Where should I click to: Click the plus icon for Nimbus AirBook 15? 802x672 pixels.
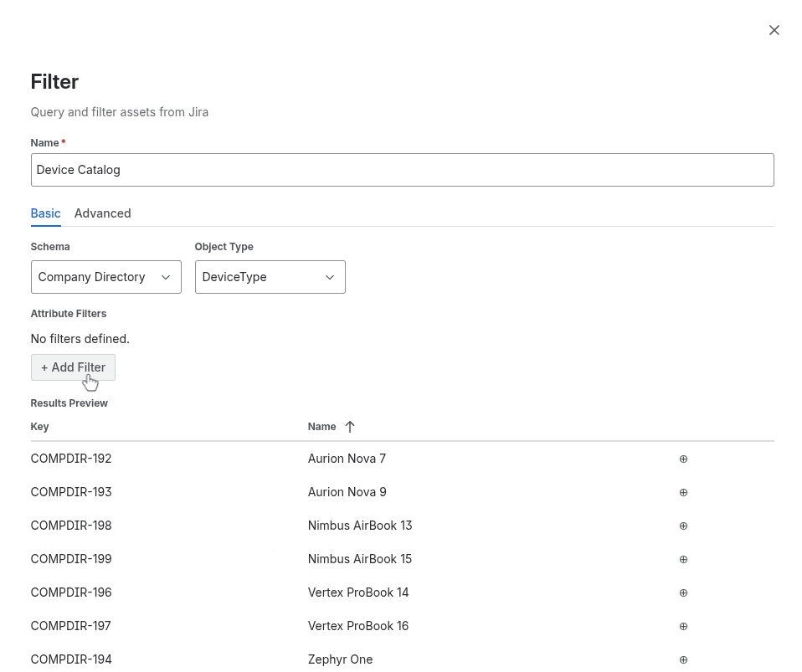click(683, 559)
